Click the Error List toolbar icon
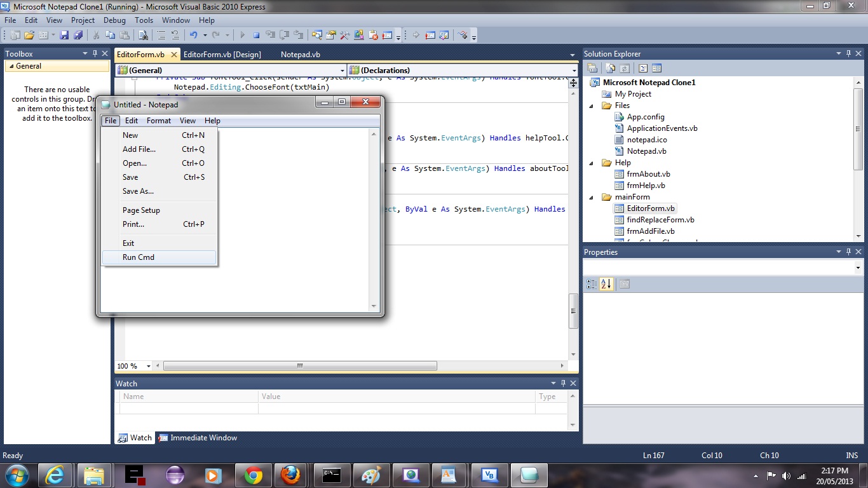 (374, 35)
